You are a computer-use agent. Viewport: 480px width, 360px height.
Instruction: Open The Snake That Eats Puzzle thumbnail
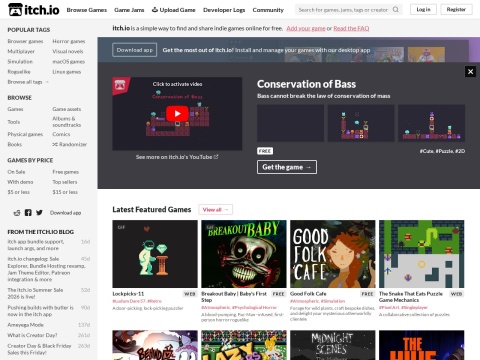tap(422, 254)
